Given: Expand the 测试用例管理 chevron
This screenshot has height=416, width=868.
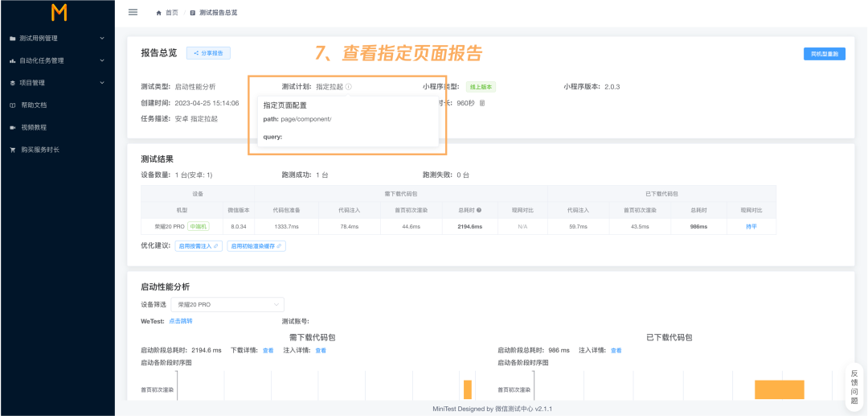Looking at the screenshot, I should (x=102, y=39).
